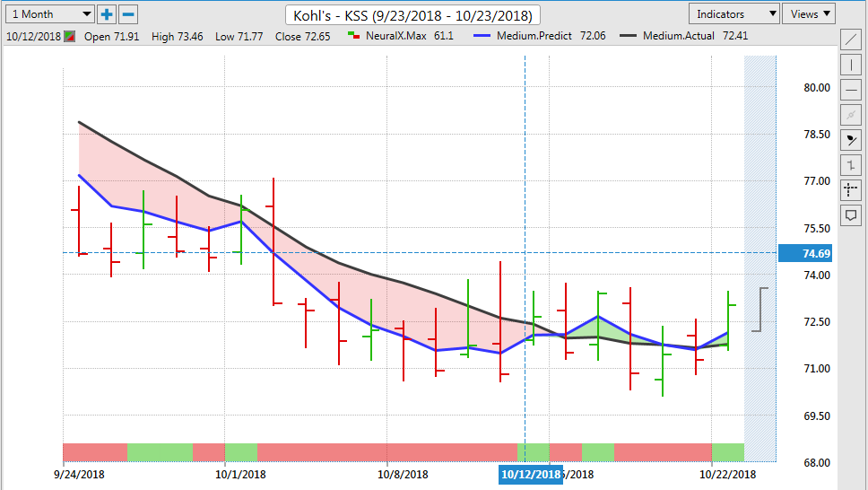
Task: Open the 1 Month time range dropdown
Action: (49, 14)
